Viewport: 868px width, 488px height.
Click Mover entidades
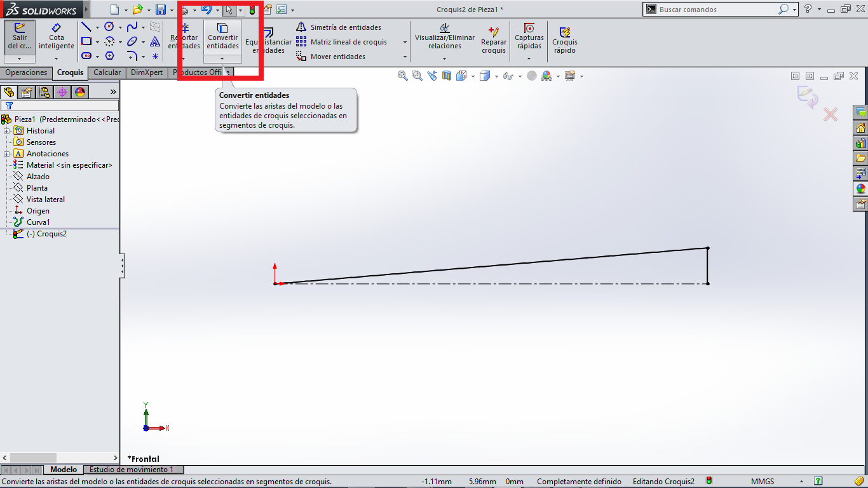point(331,57)
